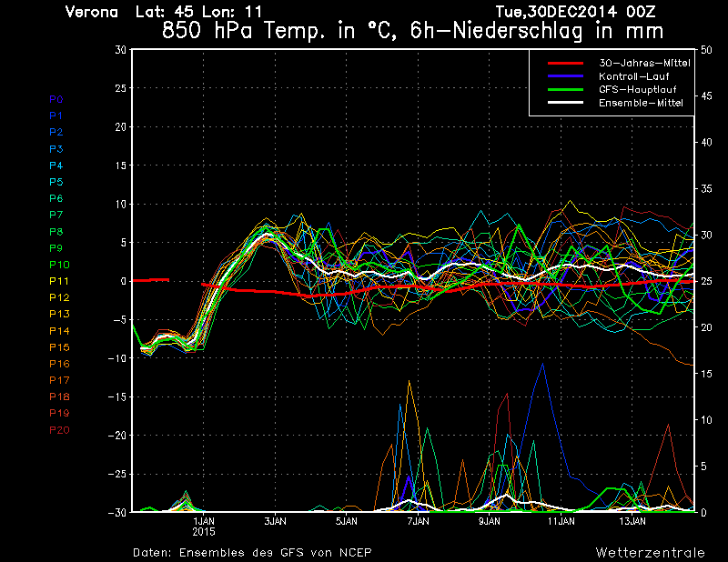Click the "Daten: Ensembles des GFS von NCEP" footer
The width and height of the screenshot is (728, 562).
(x=252, y=553)
